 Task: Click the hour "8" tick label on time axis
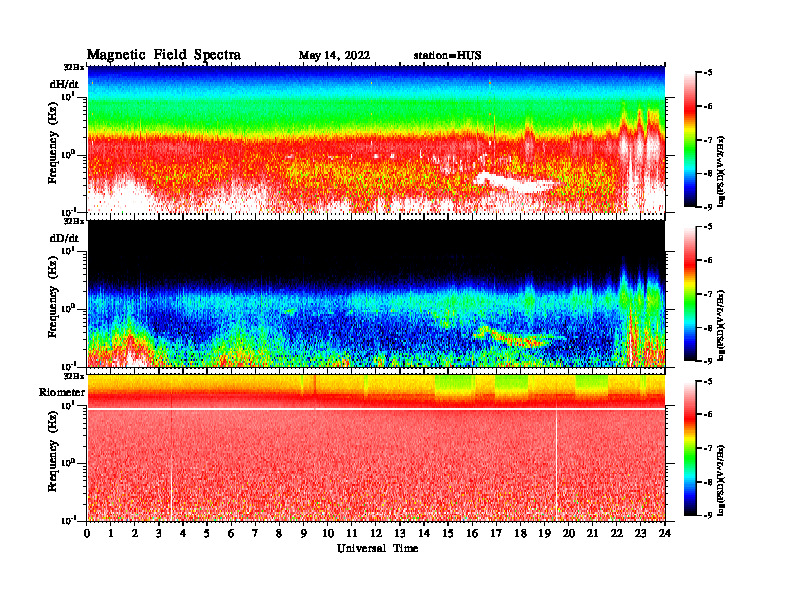coord(279,533)
